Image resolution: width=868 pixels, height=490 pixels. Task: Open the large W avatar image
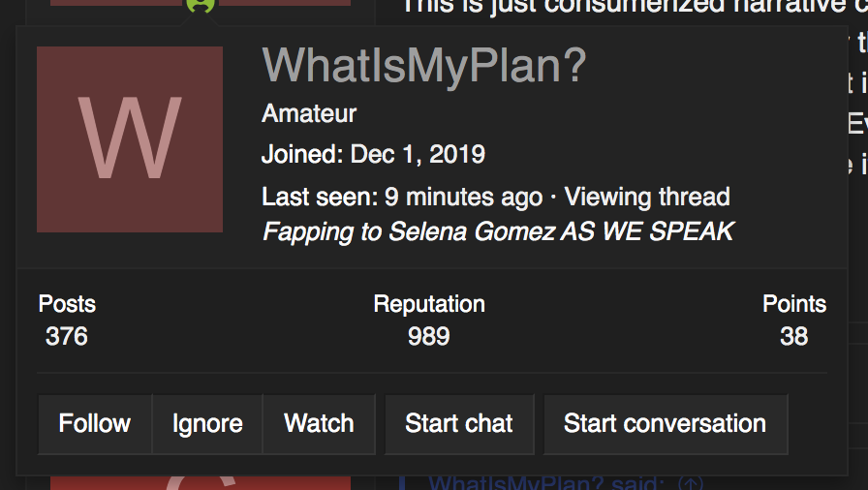pyautogui.click(x=130, y=139)
